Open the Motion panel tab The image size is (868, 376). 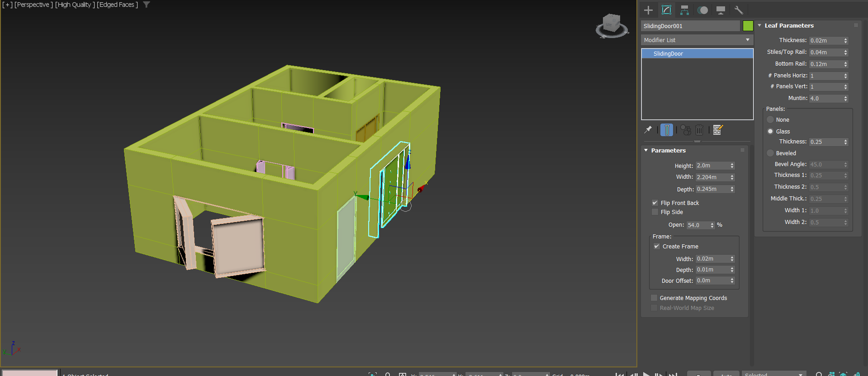[x=702, y=10]
